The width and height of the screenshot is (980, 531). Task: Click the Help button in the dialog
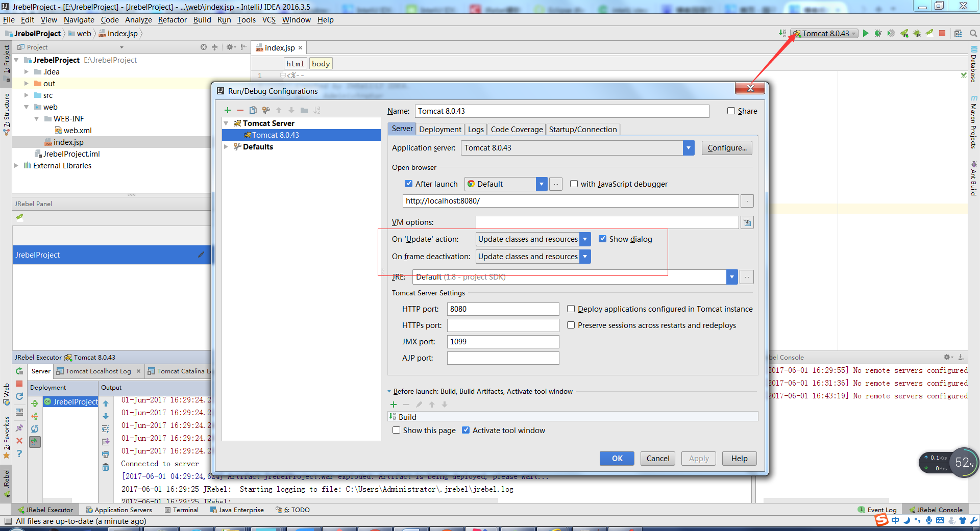(739, 459)
